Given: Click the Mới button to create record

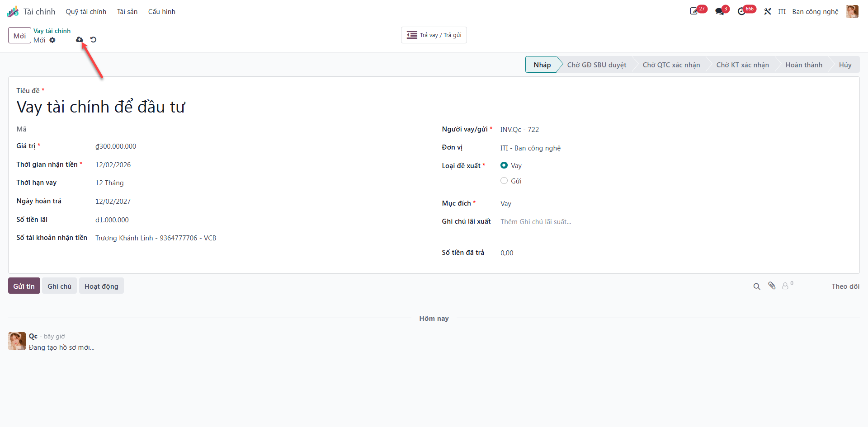Looking at the screenshot, I should (19, 35).
